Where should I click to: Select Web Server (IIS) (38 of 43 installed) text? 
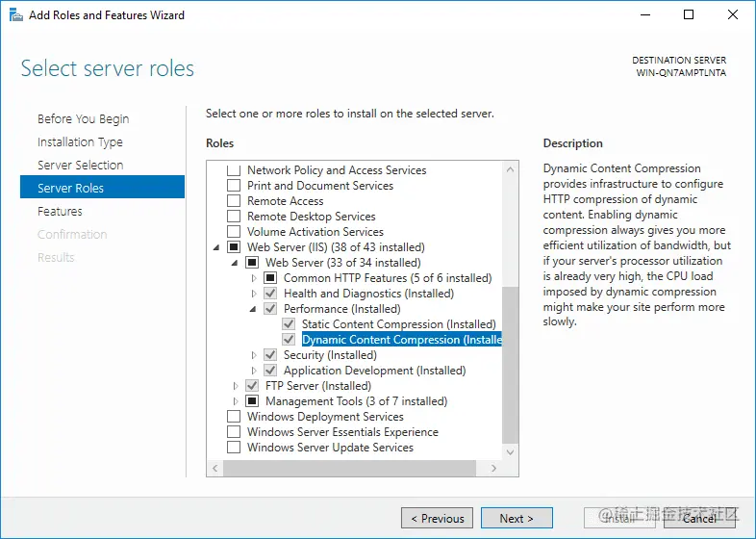336,247
